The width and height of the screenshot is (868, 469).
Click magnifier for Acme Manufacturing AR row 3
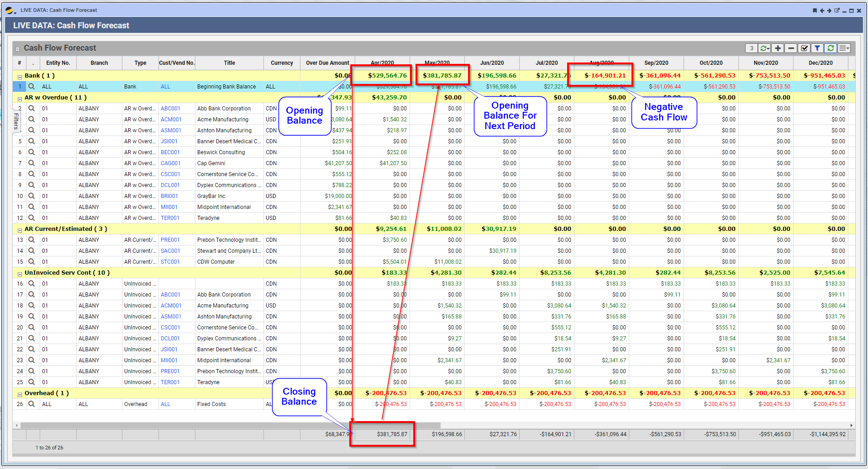pyautogui.click(x=32, y=119)
